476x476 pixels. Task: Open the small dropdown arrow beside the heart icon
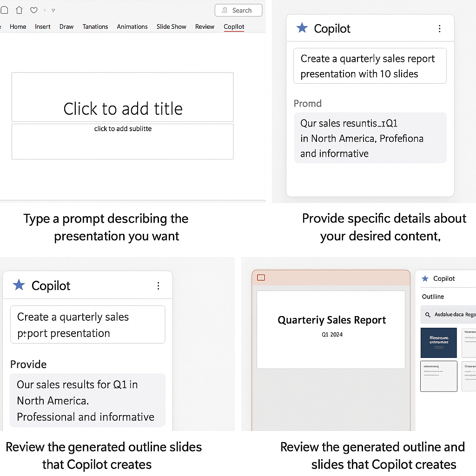(53, 11)
